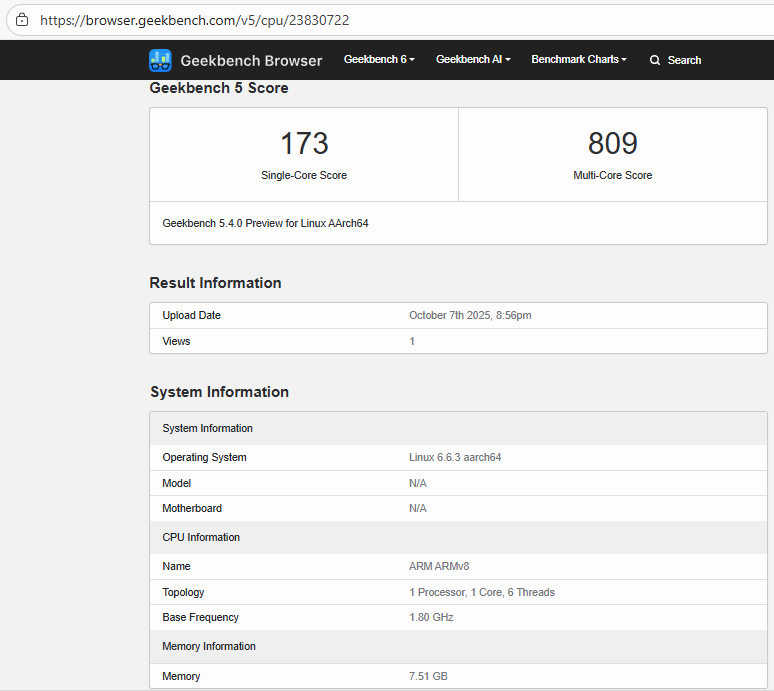
Task: Click the CPU Information header row
Action: [x=459, y=537]
